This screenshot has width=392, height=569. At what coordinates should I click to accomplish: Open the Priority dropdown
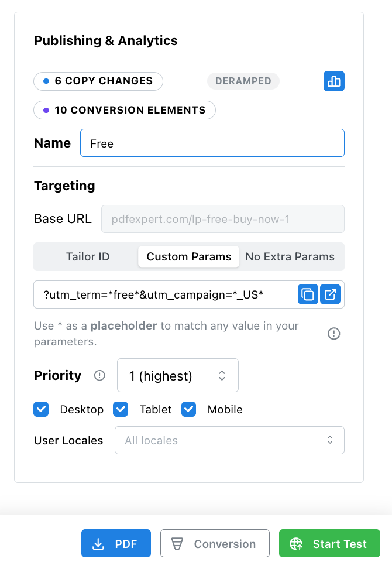pos(177,375)
